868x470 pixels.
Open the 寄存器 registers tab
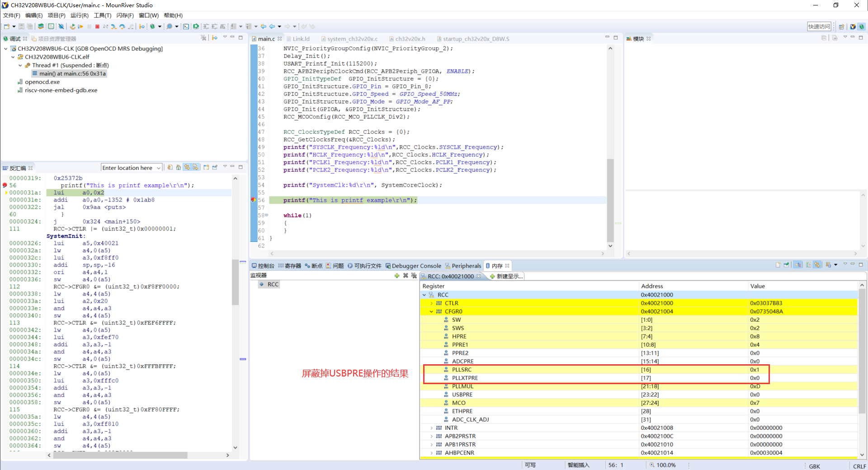point(289,266)
